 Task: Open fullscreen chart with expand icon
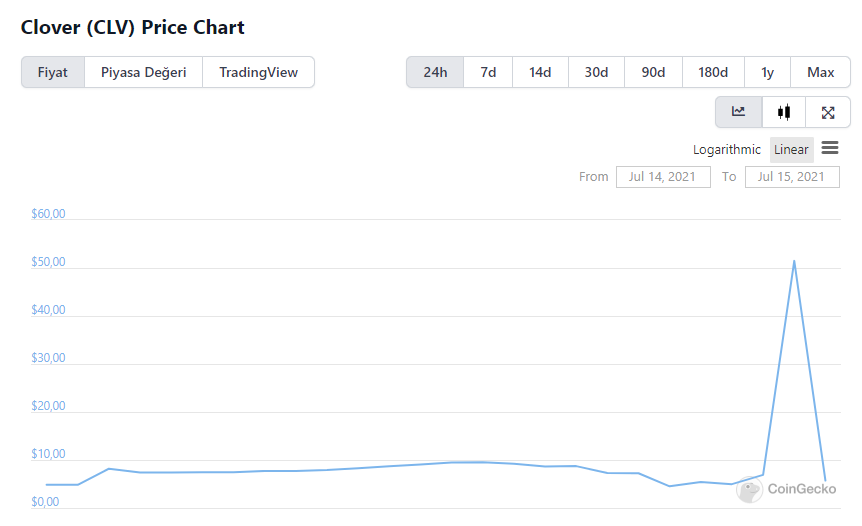click(828, 112)
